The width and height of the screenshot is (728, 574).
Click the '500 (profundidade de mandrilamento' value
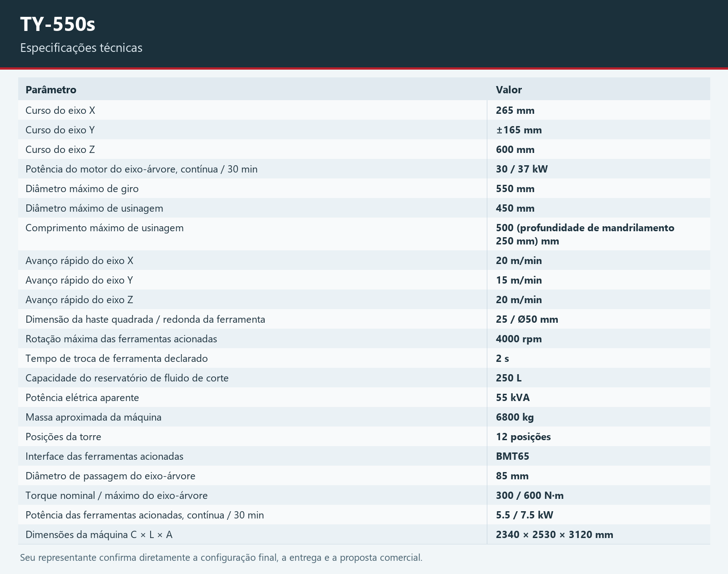click(585, 228)
